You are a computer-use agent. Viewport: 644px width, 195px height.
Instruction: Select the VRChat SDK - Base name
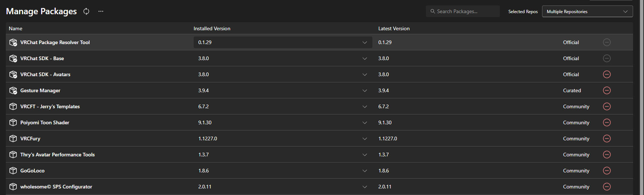pyautogui.click(x=42, y=58)
